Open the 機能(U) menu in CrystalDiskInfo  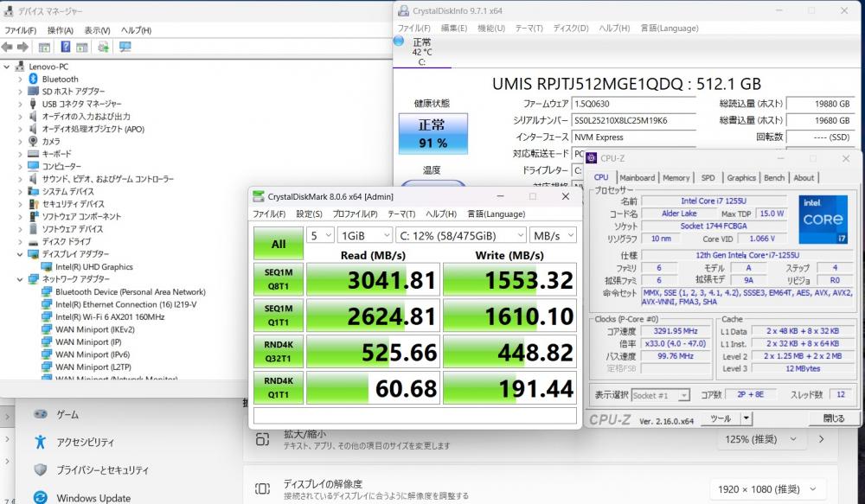(490, 28)
